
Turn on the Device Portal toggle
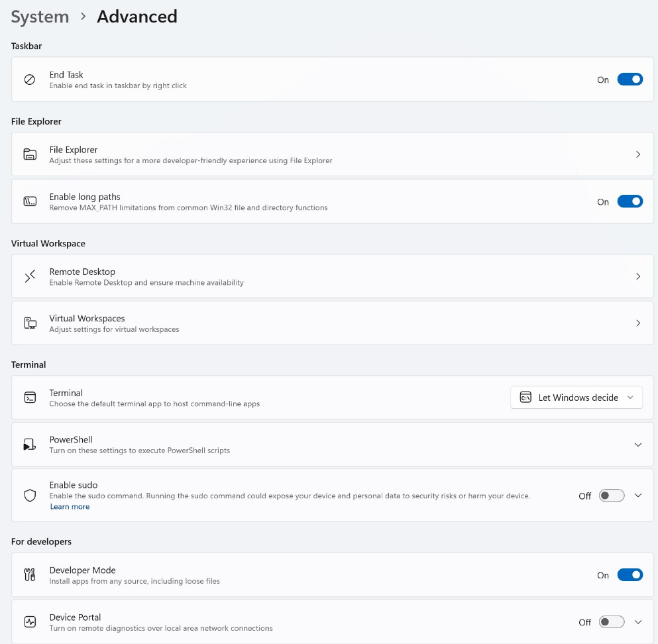click(x=611, y=622)
